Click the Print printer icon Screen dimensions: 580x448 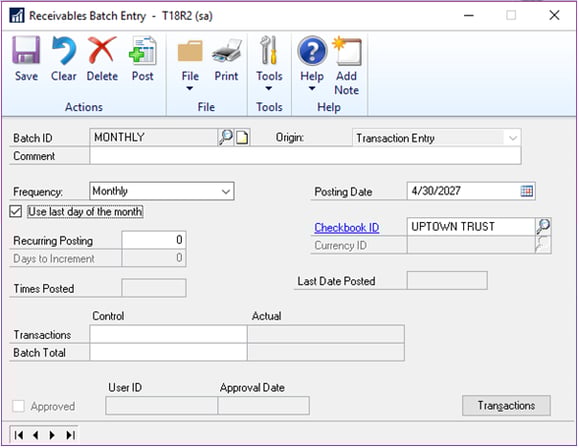(x=226, y=51)
